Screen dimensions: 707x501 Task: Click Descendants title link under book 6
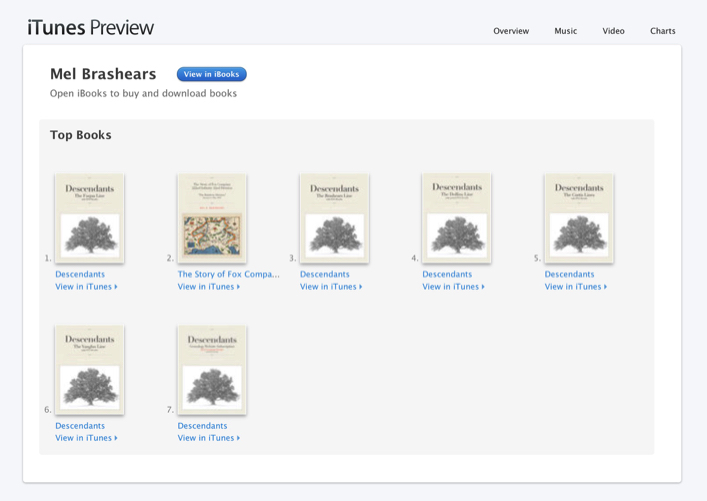pyautogui.click(x=80, y=426)
